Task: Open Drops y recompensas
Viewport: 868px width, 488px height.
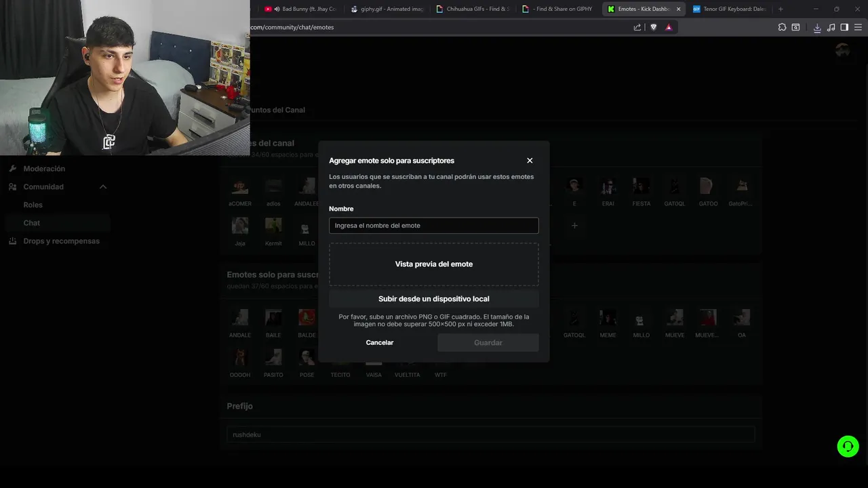Action: coord(61,241)
